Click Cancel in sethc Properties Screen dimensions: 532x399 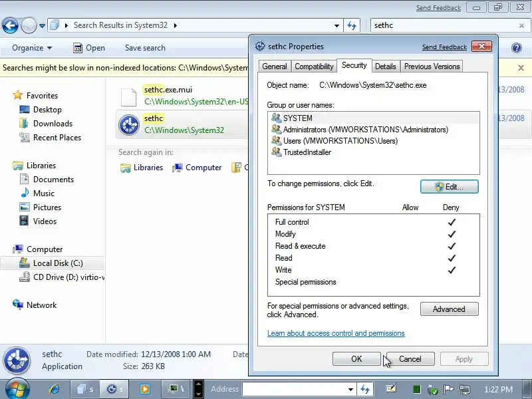(410, 359)
